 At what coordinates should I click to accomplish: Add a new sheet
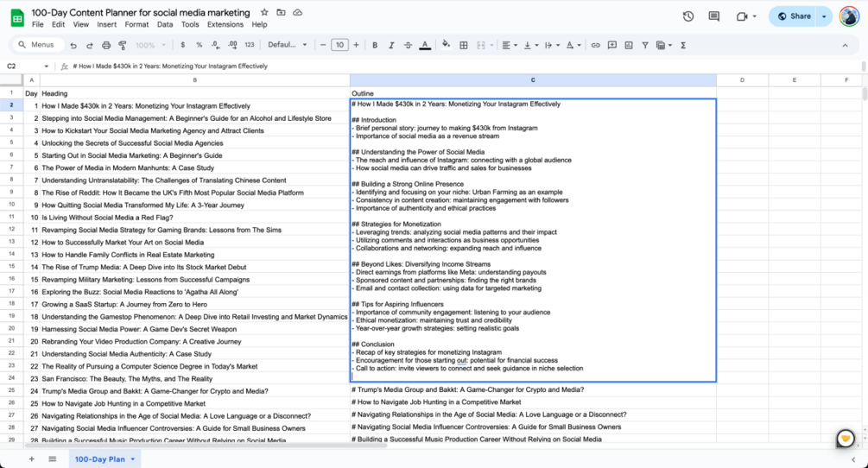point(32,459)
